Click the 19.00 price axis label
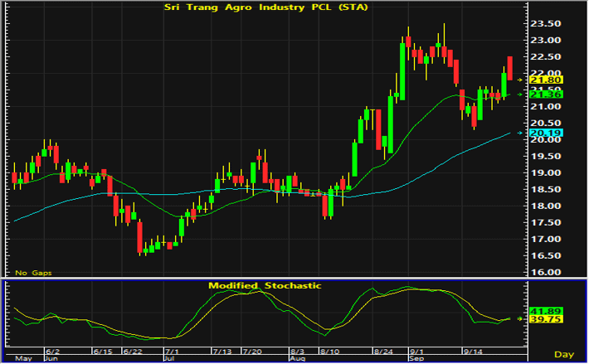 [545, 173]
